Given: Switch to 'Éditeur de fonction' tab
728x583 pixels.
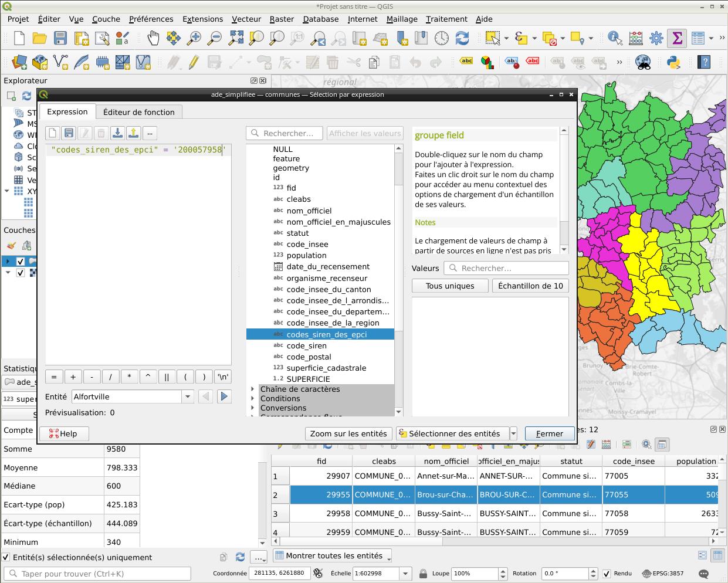Looking at the screenshot, I should click(138, 112).
